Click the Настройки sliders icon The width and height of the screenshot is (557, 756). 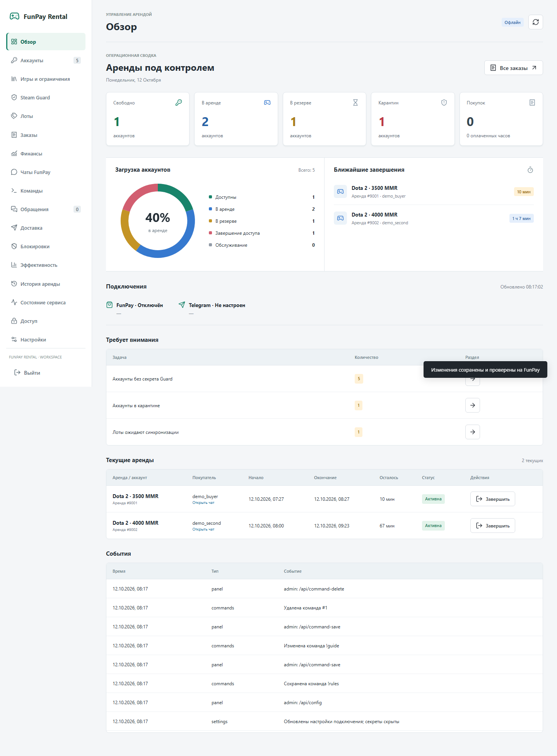[14, 340]
